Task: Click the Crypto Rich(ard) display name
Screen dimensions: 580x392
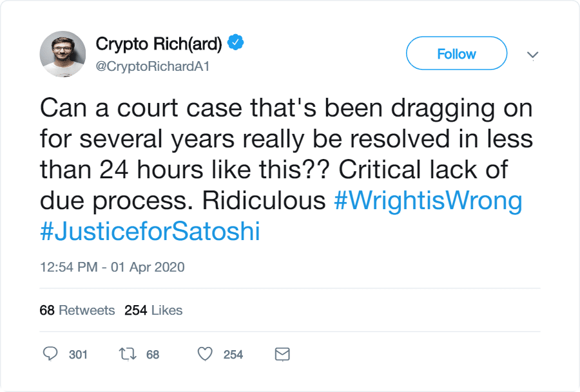Action: [x=159, y=44]
